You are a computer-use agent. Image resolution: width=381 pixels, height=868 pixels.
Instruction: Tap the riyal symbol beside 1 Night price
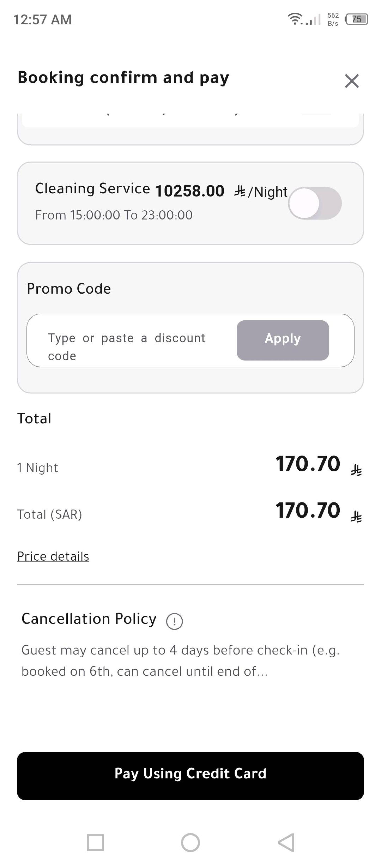(x=356, y=470)
